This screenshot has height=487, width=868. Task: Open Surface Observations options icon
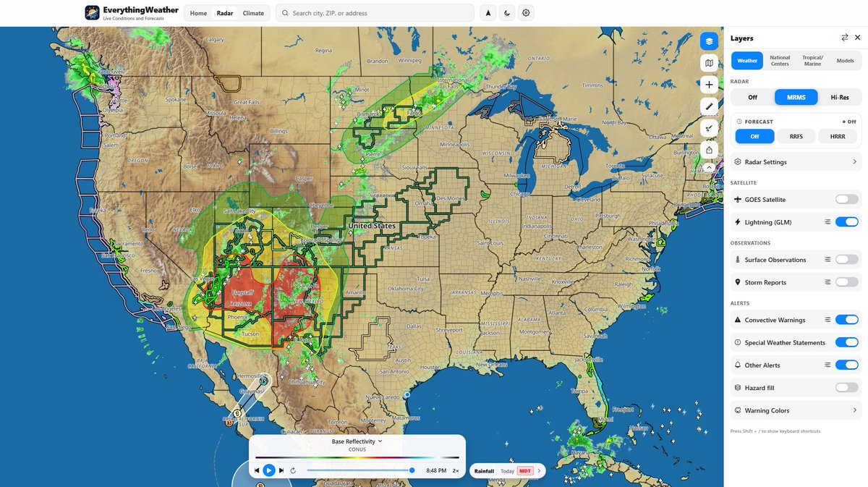[827, 260]
